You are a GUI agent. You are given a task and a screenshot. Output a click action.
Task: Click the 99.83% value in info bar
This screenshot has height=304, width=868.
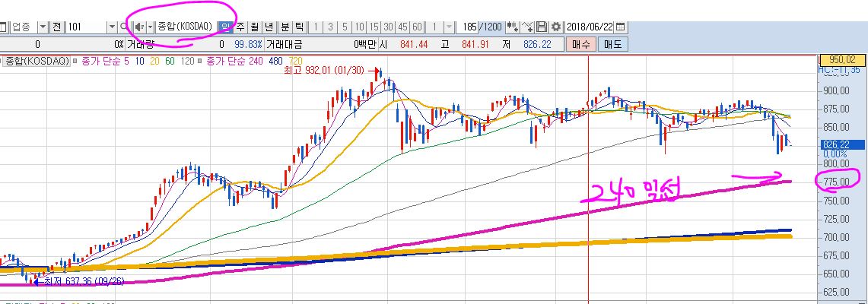[247, 44]
